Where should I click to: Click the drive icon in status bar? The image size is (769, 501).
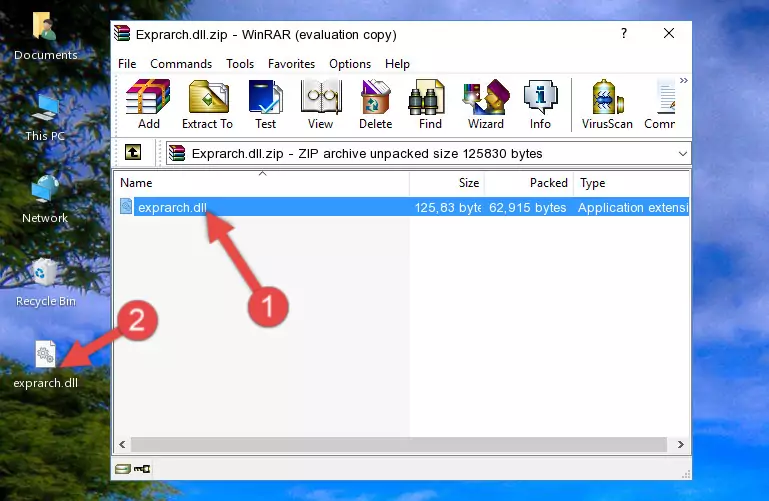coord(123,469)
